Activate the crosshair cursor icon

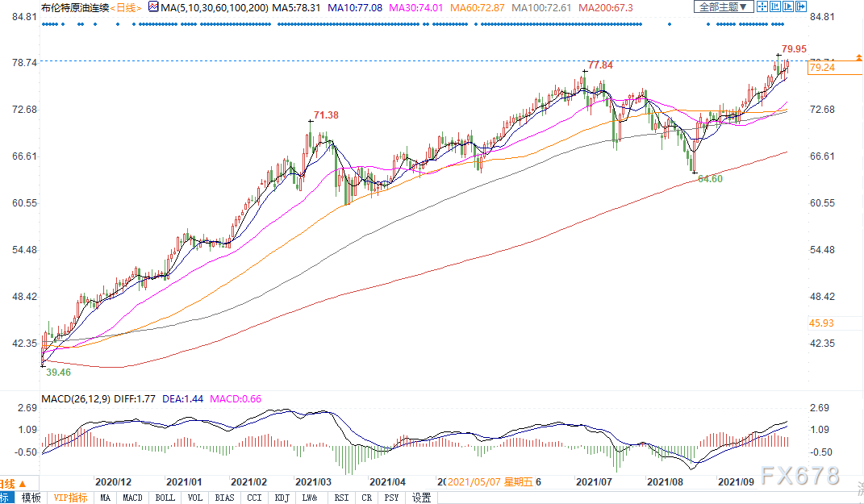[x=762, y=7]
